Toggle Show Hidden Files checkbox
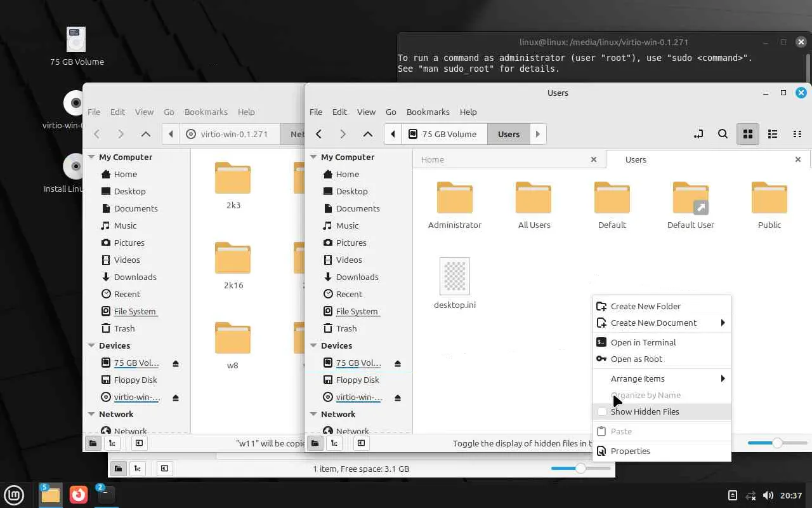The height and width of the screenshot is (508, 812). [x=602, y=411]
